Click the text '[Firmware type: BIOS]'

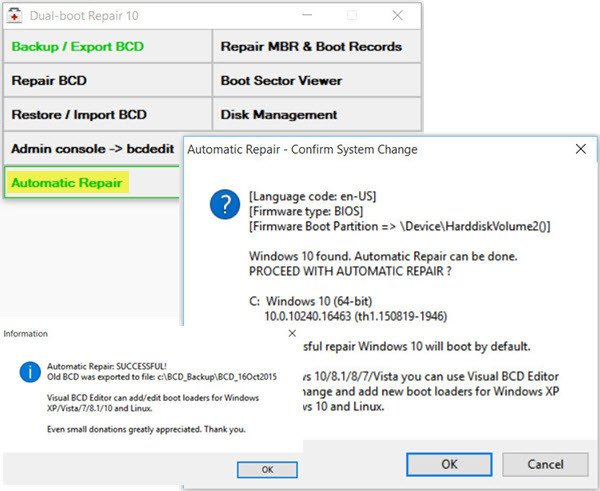[x=306, y=211]
